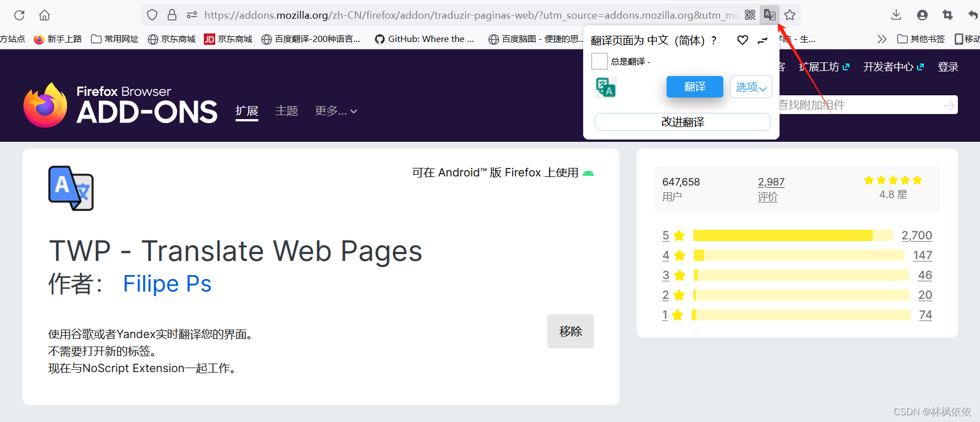Expand the 选项 dropdown in translate popup
This screenshot has height=422, width=980.
coord(751,87)
